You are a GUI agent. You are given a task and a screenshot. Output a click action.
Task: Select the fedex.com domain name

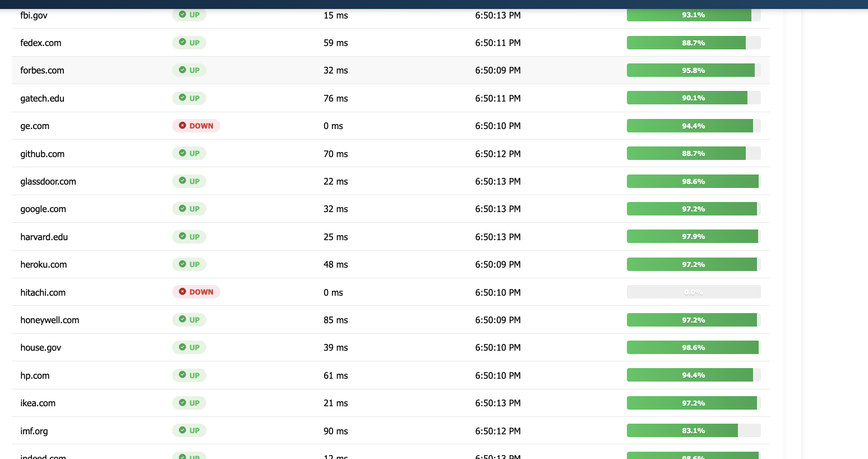coord(41,43)
